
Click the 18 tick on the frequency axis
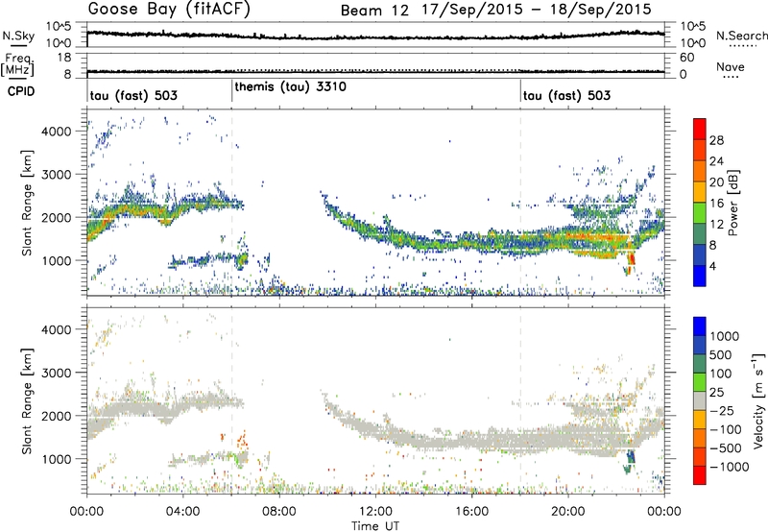pos(64,58)
